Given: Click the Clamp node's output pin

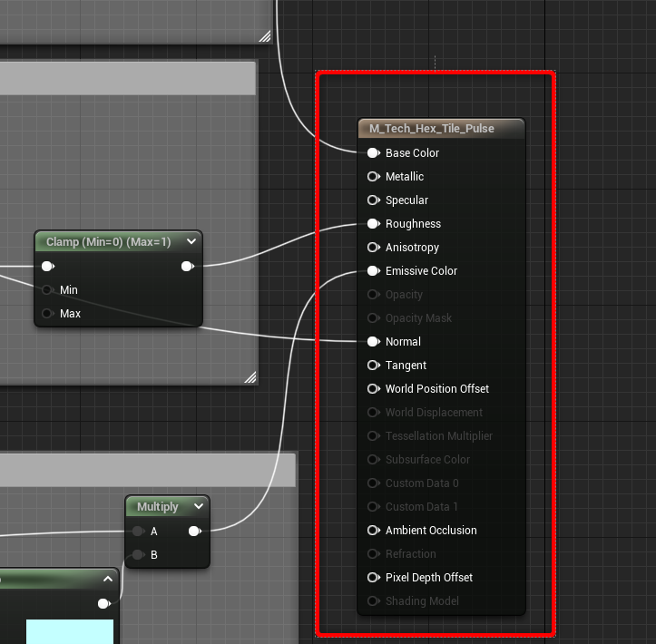Looking at the screenshot, I should (188, 267).
